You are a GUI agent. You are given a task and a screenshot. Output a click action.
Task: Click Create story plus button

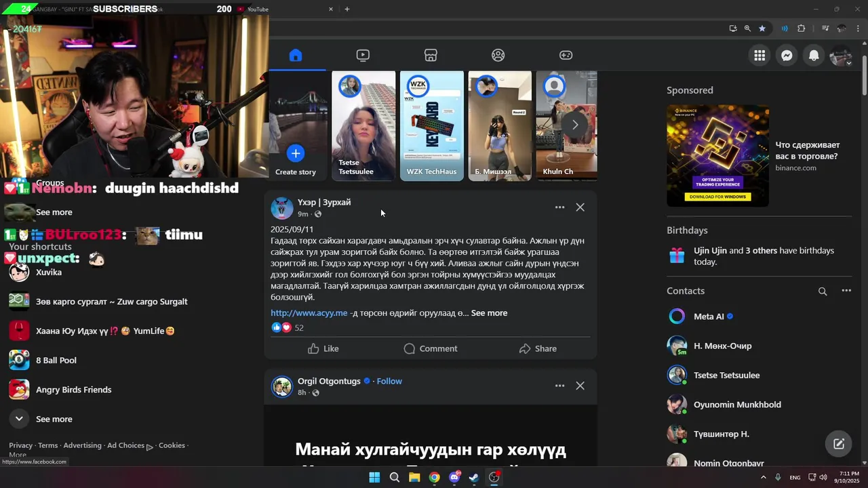(296, 153)
